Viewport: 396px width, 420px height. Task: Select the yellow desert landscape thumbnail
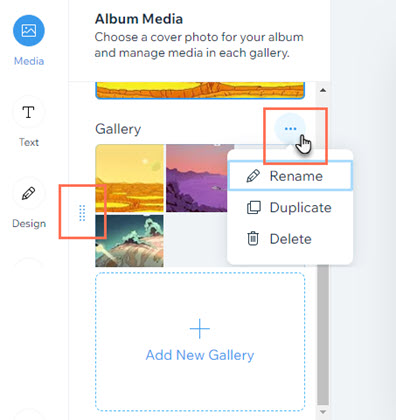coord(130,178)
